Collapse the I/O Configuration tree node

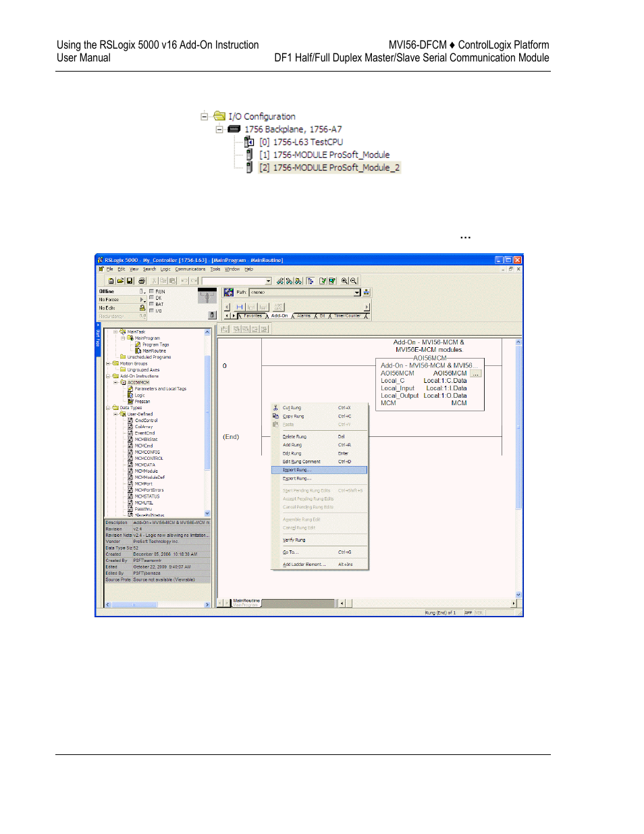click(204, 116)
